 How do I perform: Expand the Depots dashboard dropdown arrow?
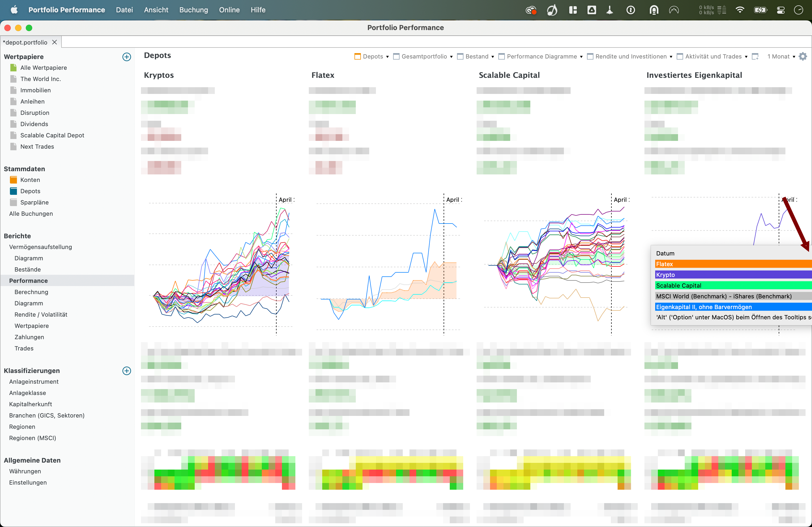point(387,57)
